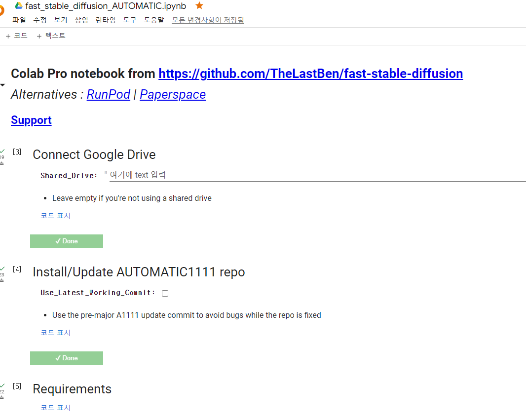Select the Connect Google Drive heading
This screenshot has height=420, width=526.
click(x=94, y=154)
